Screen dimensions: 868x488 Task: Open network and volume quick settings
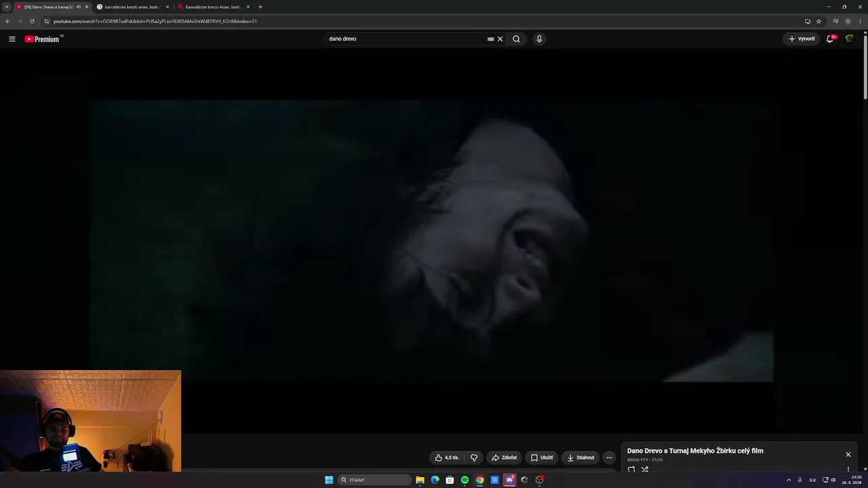coord(829,480)
